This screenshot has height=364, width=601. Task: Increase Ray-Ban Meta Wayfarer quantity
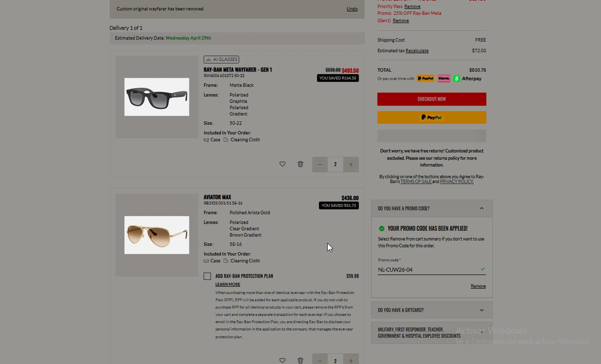pyautogui.click(x=351, y=165)
